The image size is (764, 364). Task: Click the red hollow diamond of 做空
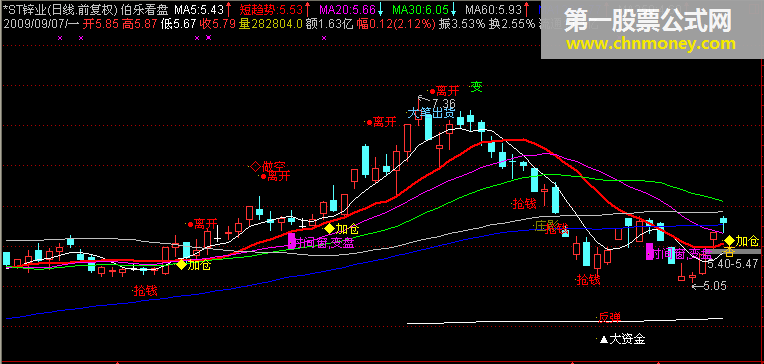pos(255,167)
